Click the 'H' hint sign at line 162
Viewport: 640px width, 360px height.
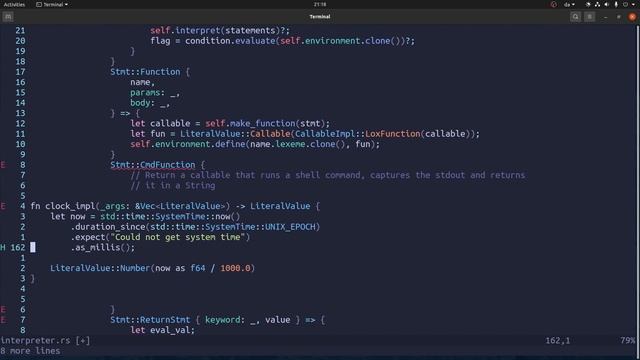point(3,247)
